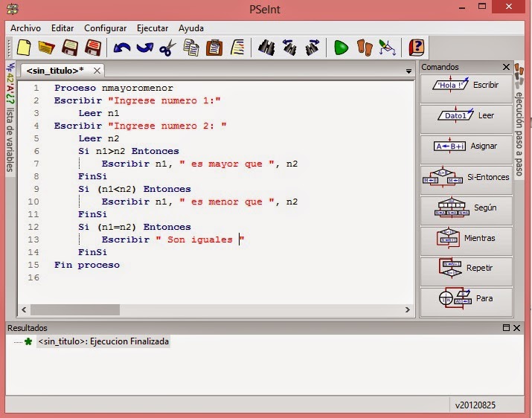Viewport: 532px width, 418px height.
Task: Copy the selection with the two-pages icon
Action: [191, 48]
